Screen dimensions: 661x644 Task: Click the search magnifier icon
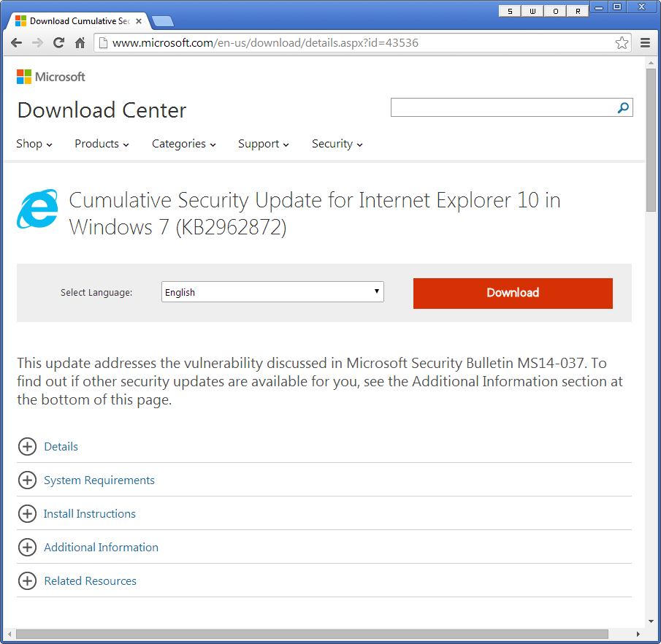(623, 108)
